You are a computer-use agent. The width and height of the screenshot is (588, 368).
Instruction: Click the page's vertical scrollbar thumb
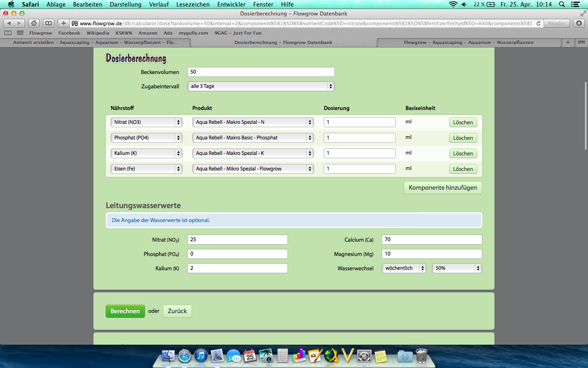point(586,116)
